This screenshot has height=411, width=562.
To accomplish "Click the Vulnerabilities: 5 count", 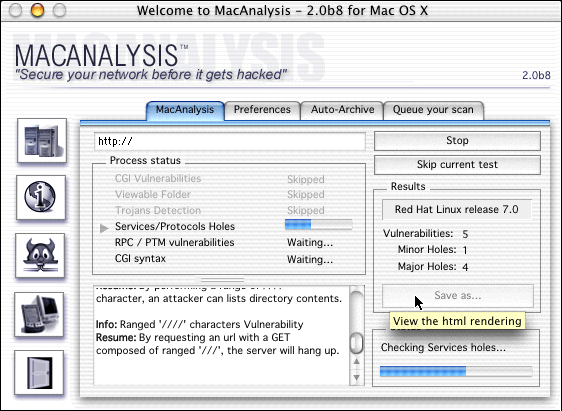I will click(425, 234).
